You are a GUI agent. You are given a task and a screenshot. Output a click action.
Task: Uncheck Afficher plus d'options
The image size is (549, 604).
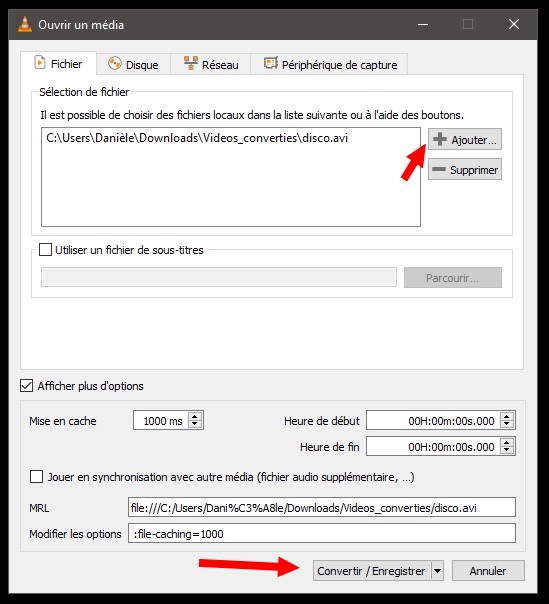pyautogui.click(x=26, y=386)
